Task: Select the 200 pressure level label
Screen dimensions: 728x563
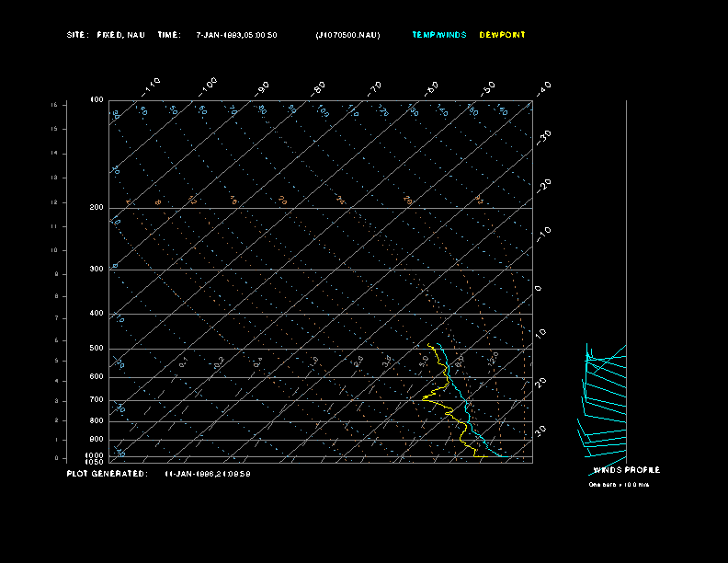Action: (97, 208)
